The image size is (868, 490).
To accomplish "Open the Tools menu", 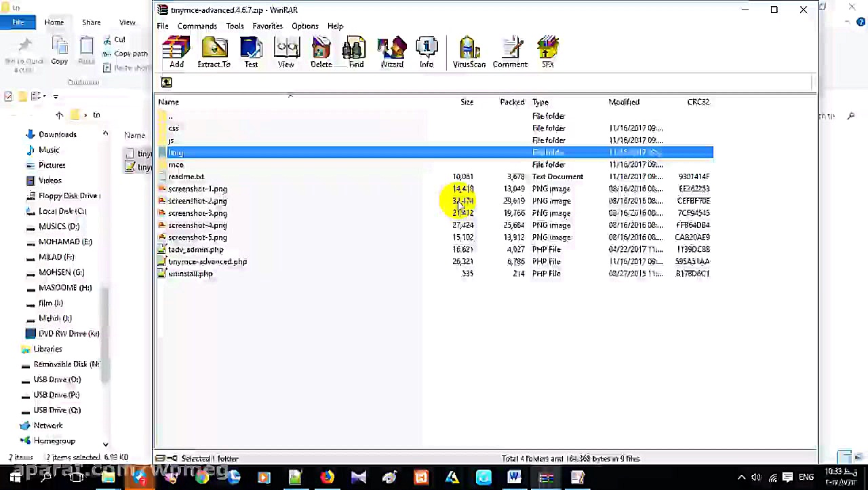I will tap(235, 26).
